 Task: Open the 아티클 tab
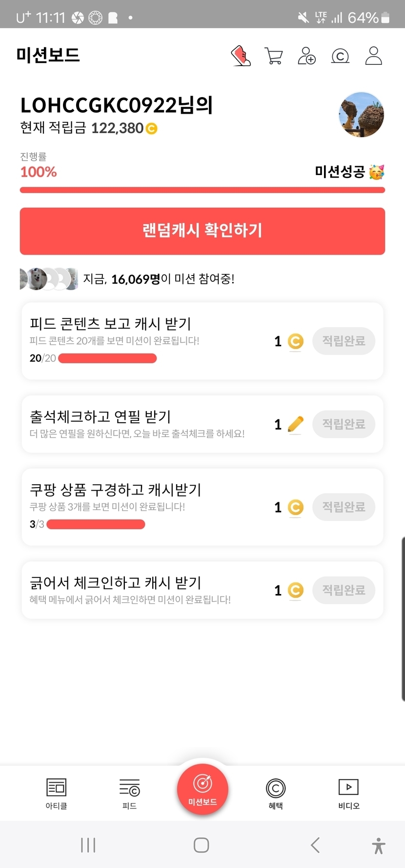click(x=56, y=793)
